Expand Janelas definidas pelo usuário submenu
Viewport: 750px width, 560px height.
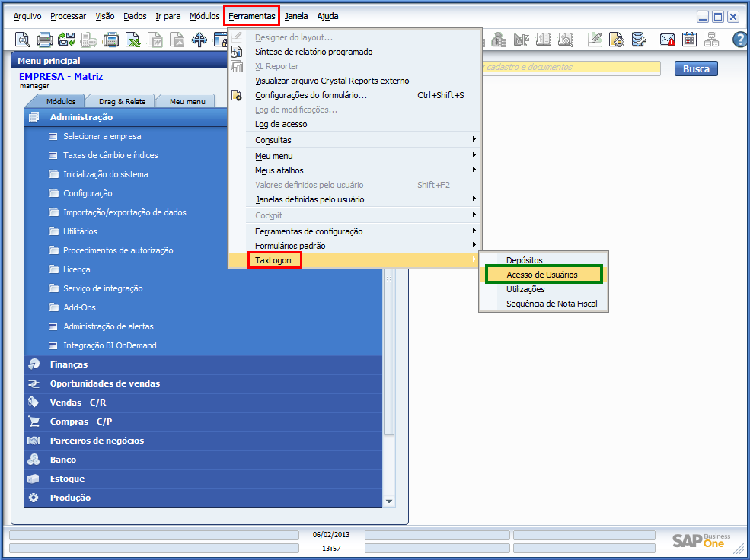coord(474,199)
